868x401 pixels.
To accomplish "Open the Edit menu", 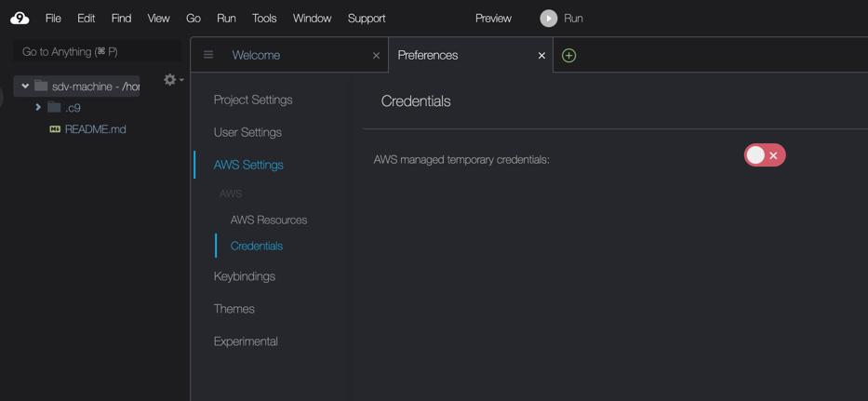I will (87, 19).
